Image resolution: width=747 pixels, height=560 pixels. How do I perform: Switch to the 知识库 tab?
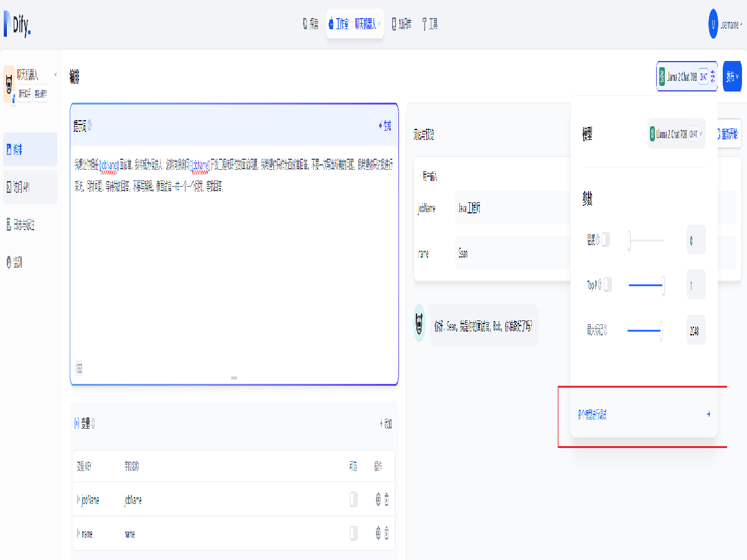402,24
